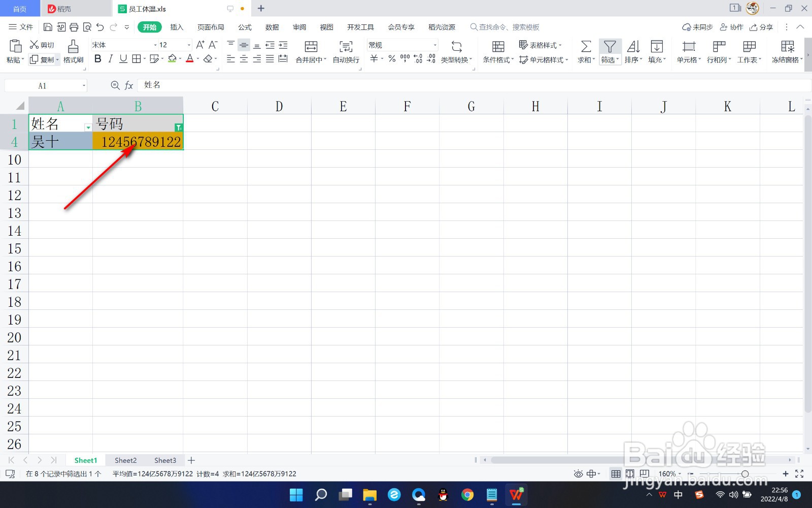
Task: Open the font name dropdown
Action: point(155,45)
